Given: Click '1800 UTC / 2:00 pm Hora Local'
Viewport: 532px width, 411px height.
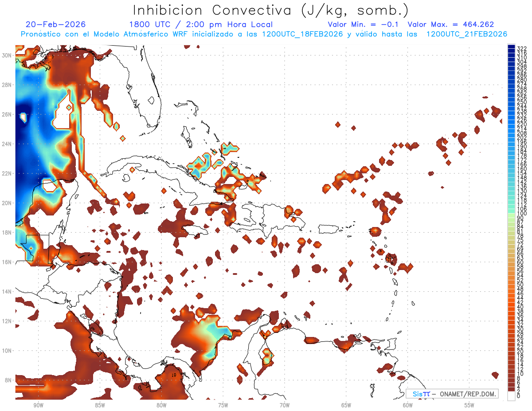Looking at the screenshot, I should [x=201, y=24].
